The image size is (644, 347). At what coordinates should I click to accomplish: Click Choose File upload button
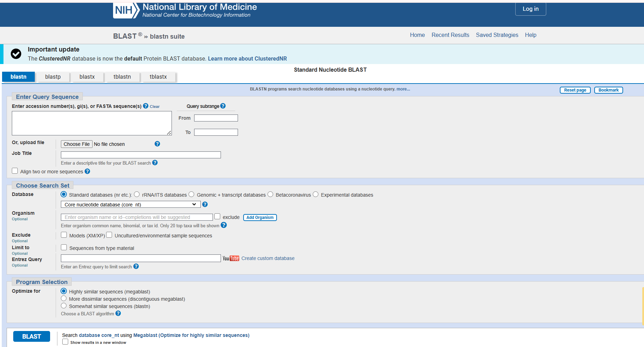click(77, 144)
